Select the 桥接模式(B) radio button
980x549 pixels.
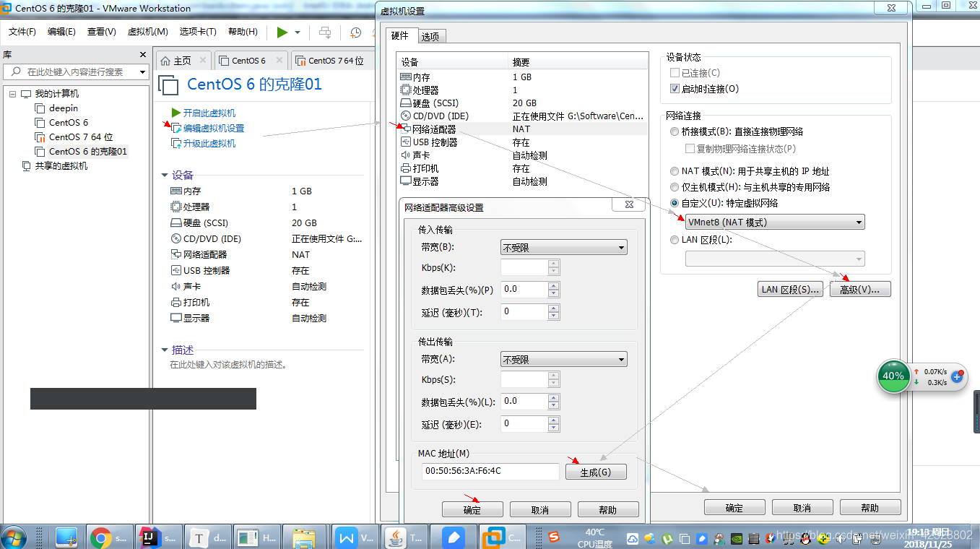(x=675, y=131)
